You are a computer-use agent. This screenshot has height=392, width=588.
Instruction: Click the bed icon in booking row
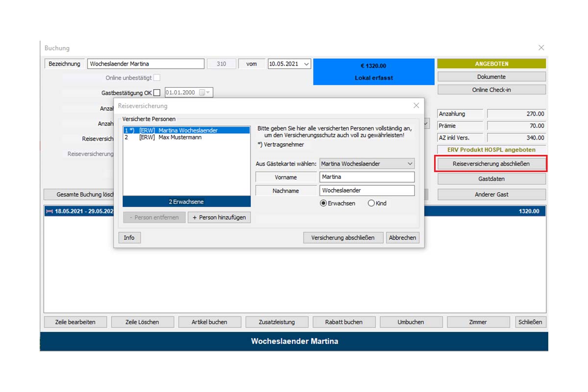[x=49, y=211]
